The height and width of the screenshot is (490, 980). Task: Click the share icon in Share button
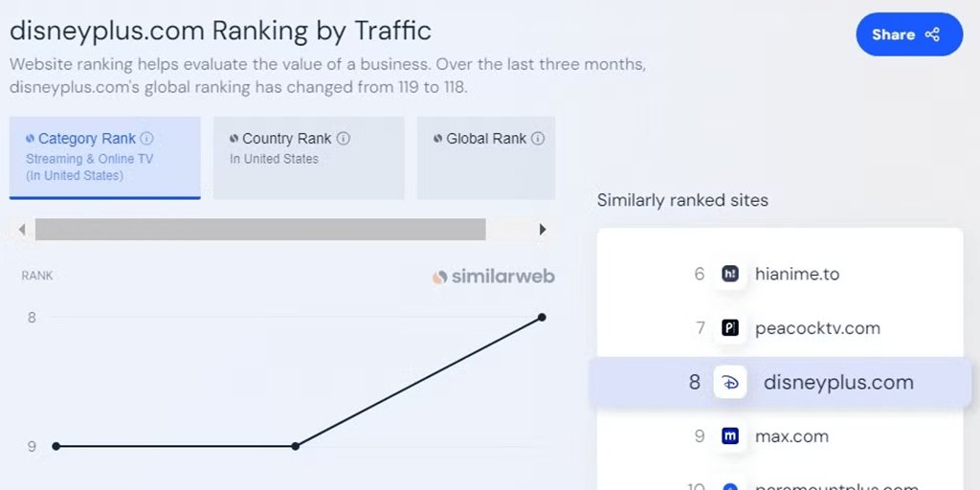(x=932, y=34)
